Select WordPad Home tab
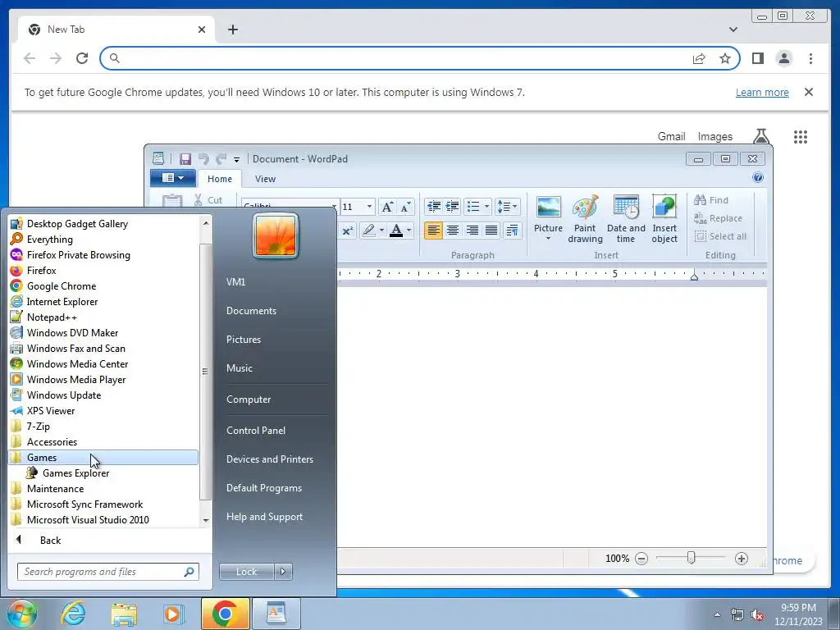 coord(220,179)
